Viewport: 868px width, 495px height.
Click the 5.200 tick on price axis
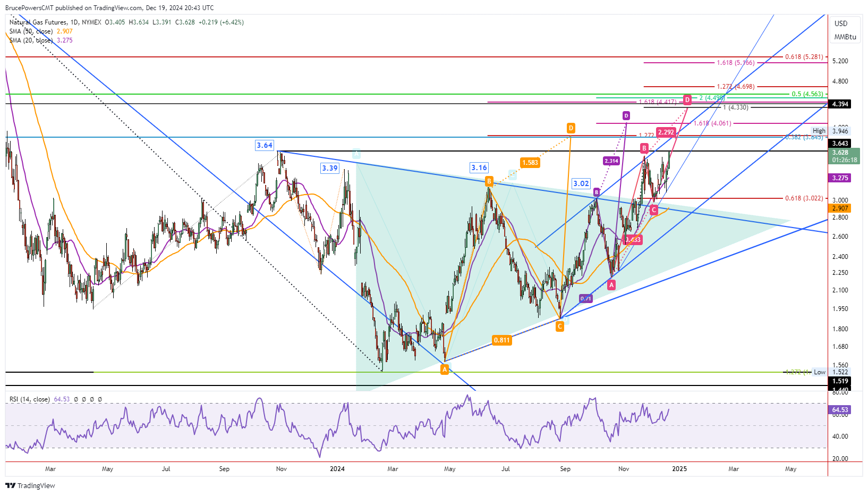point(840,61)
